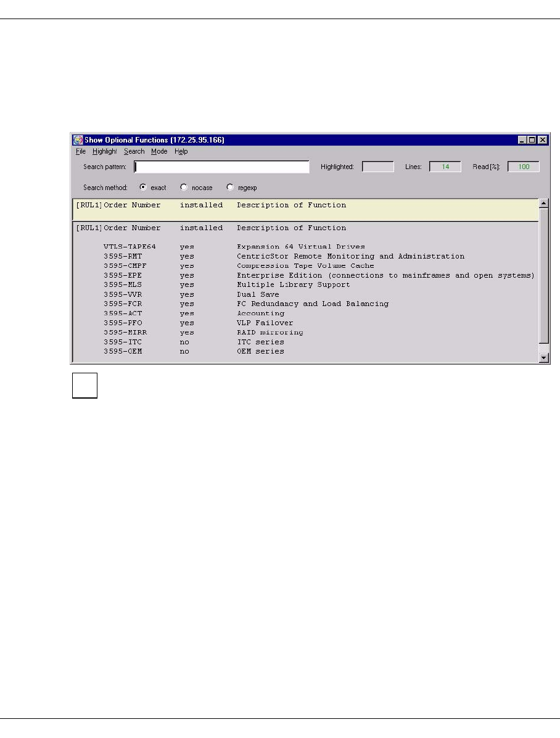Viewport: 560px width, 738px height.
Task: Click the 3595-VVR order number
Action: coord(123,294)
